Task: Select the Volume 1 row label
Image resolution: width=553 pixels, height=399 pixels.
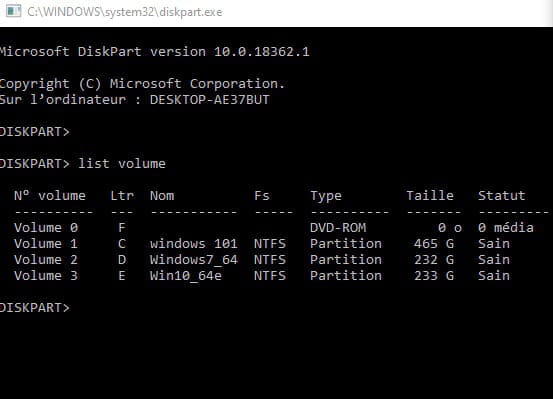Action: (x=46, y=244)
